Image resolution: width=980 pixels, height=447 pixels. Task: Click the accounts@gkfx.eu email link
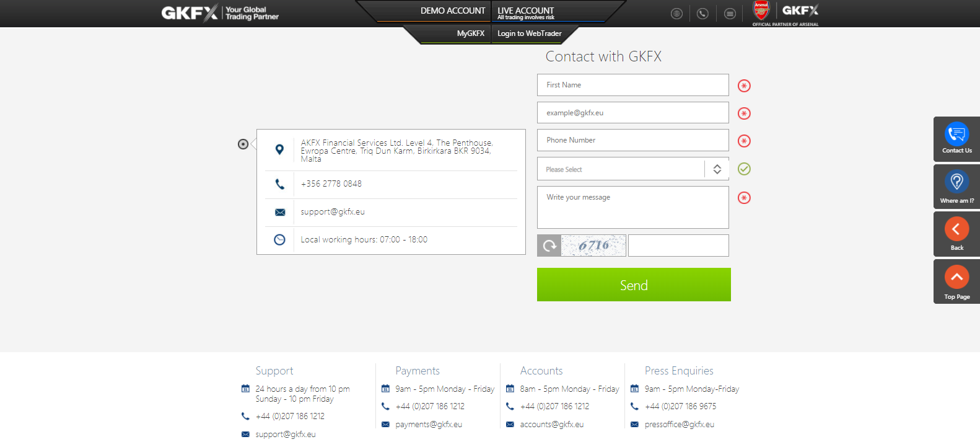(x=552, y=425)
